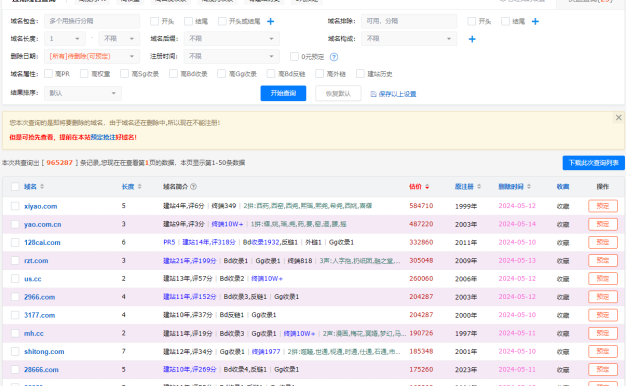Check the 建站历史 attribute

tap(361, 73)
